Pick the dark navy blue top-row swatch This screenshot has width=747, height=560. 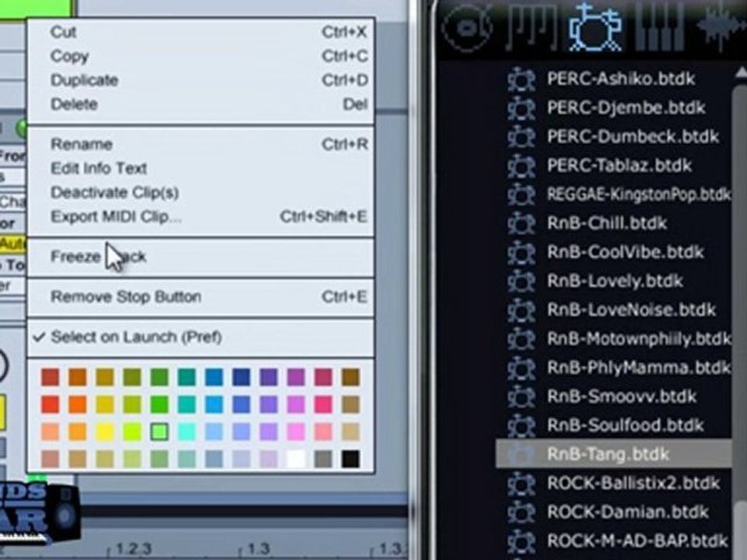(241, 377)
